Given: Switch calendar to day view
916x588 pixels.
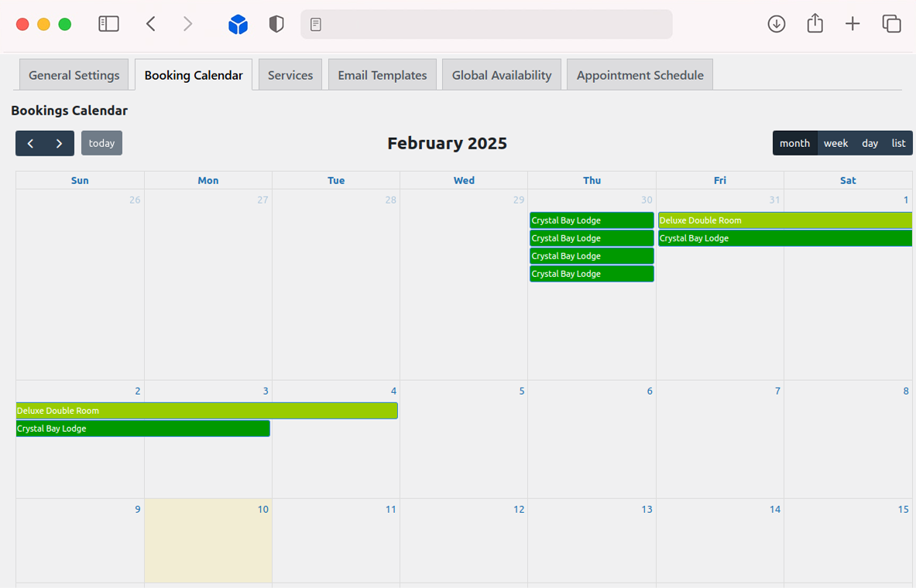Looking at the screenshot, I should pyautogui.click(x=870, y=143).
